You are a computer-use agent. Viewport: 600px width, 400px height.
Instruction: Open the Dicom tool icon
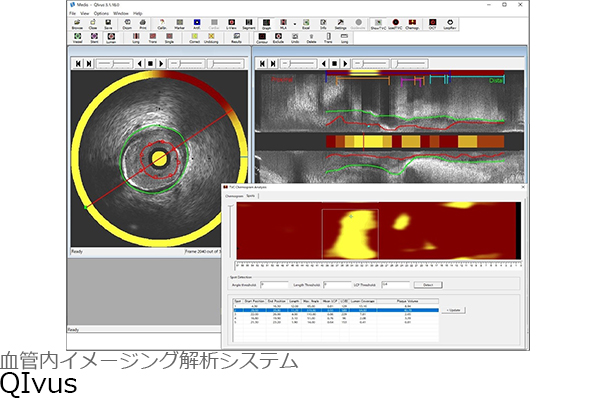pyautogui.click(x=127, y=24)
